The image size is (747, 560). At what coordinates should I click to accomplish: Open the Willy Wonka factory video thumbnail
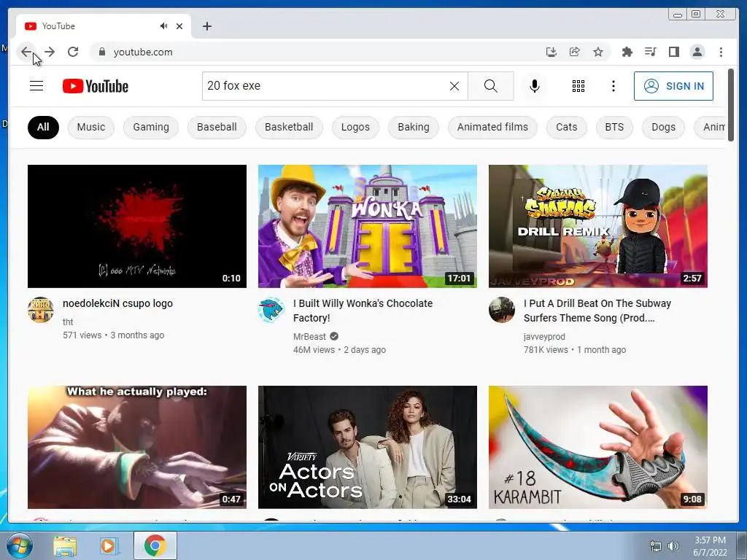(368, 226)
